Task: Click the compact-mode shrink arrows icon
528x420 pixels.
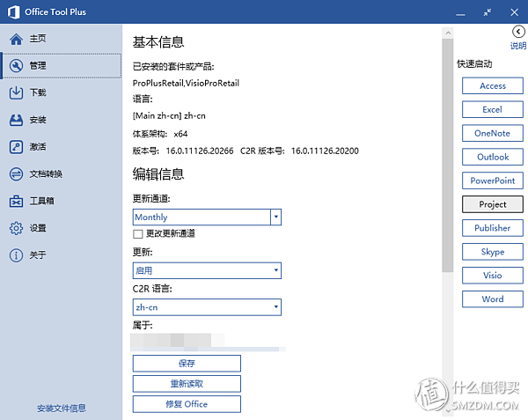Action: (488, 12)
